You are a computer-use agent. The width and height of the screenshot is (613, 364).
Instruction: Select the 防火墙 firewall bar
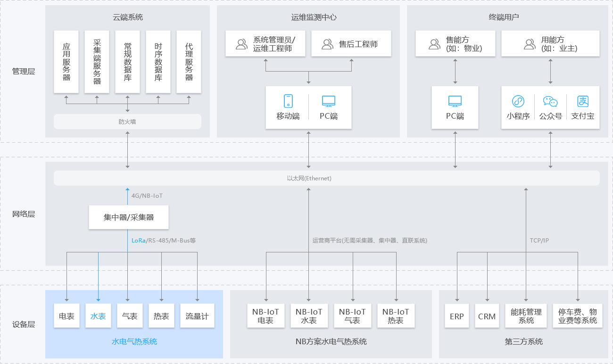127,121
